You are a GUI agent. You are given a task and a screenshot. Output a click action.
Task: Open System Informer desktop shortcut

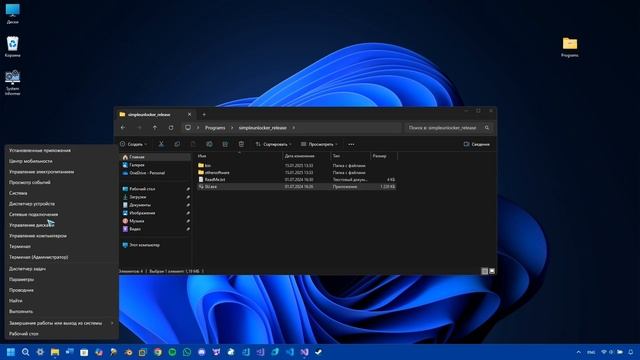[x=13, y=83]
